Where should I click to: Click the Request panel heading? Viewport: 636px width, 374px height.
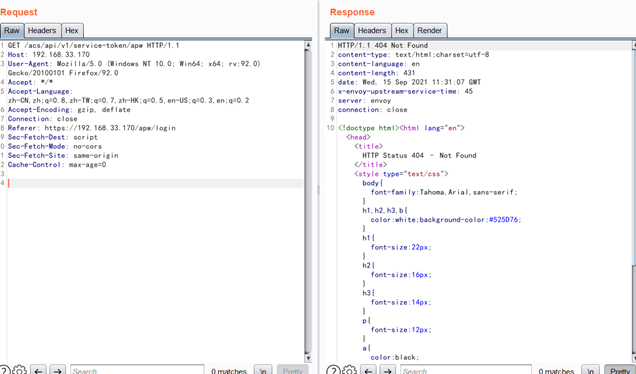tap(19, 12)
